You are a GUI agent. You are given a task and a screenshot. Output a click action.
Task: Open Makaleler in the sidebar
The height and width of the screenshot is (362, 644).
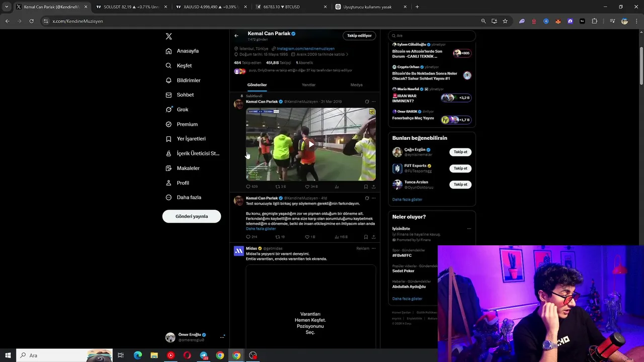tap(183, 168)
